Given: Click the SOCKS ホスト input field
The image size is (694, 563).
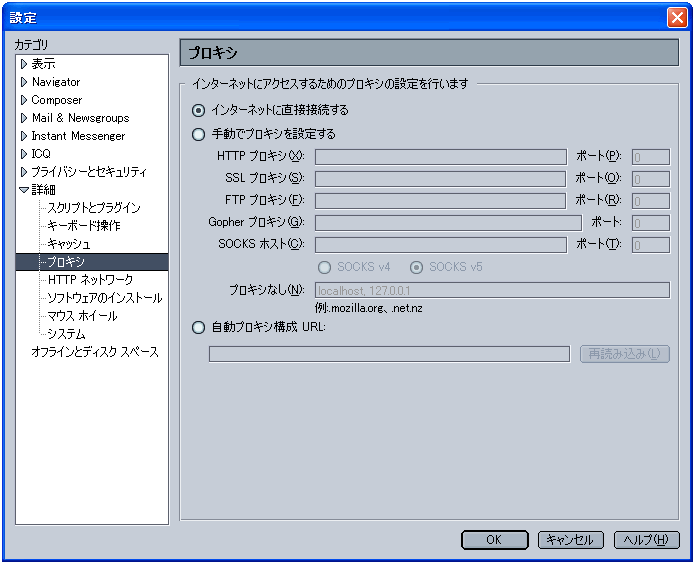Looking at the screenshot, I should pos(441,245).
